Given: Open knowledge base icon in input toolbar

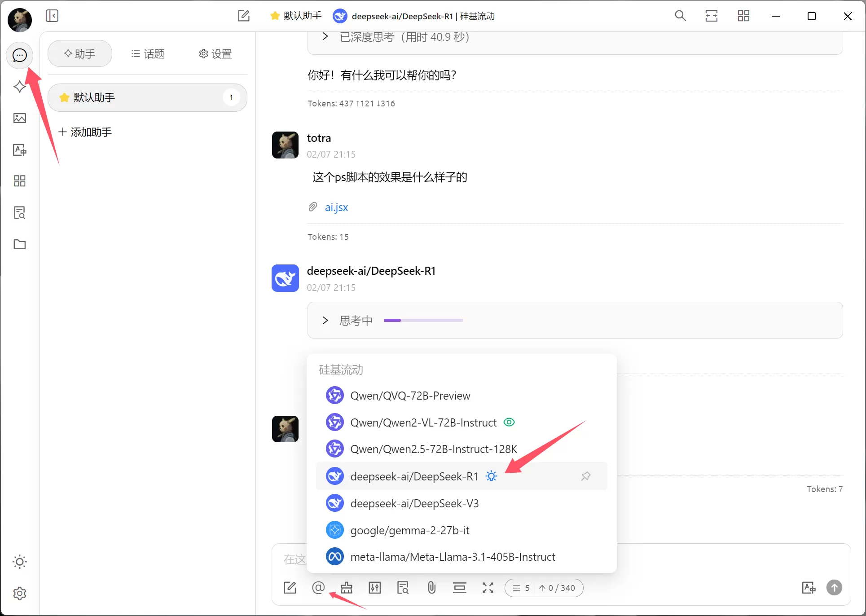Looking at the screenshot, I should coord(403,588).
